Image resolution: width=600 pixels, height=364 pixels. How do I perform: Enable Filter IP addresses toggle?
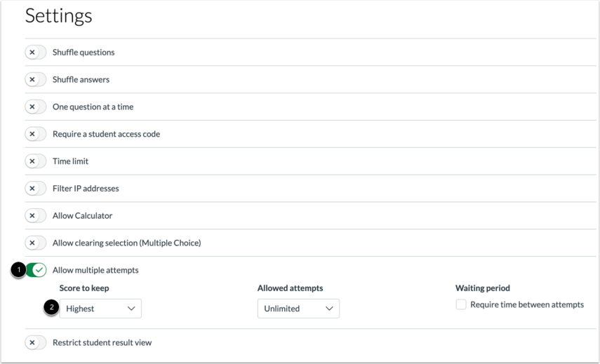point(35,189)
